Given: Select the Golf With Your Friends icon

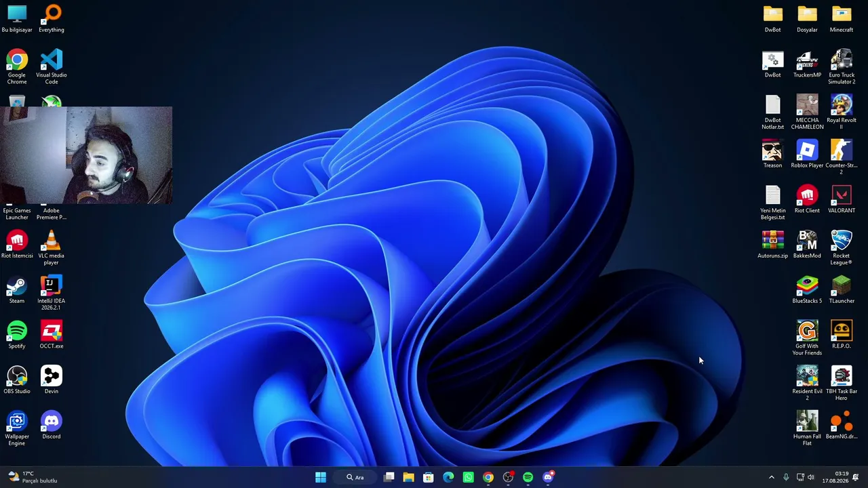Looking at the screenshot, I should [x=807, y=338].
